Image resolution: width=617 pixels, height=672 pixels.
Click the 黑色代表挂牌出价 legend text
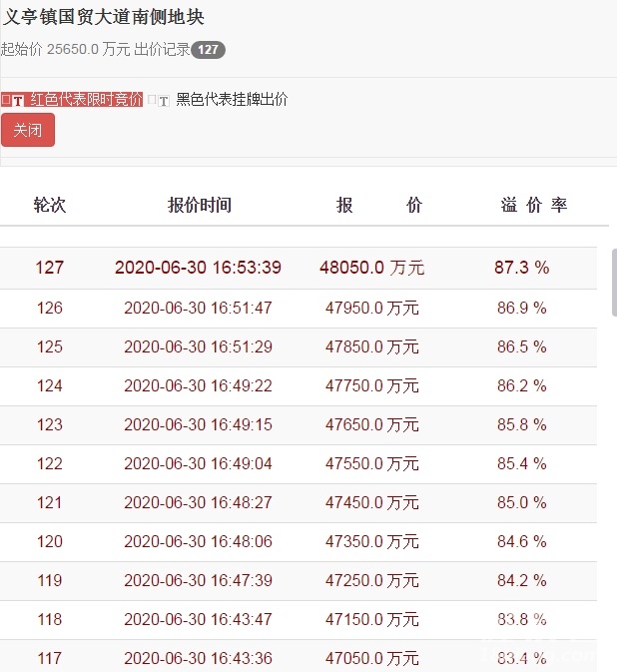coord(232,100)
